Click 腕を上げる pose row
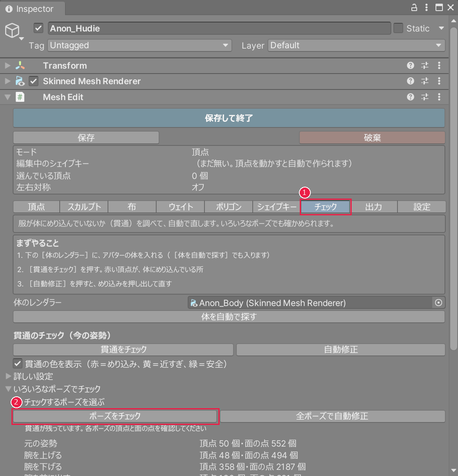 tap(161, 455)
